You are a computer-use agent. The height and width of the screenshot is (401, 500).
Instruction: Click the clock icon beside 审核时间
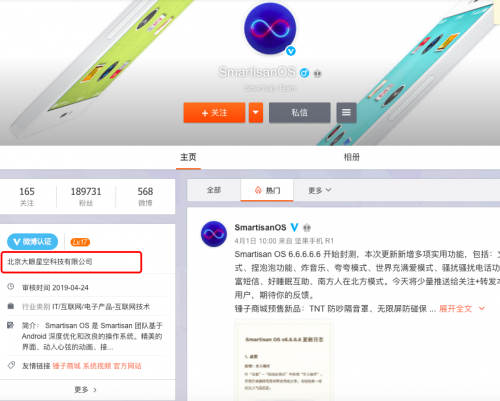point(11,287)
